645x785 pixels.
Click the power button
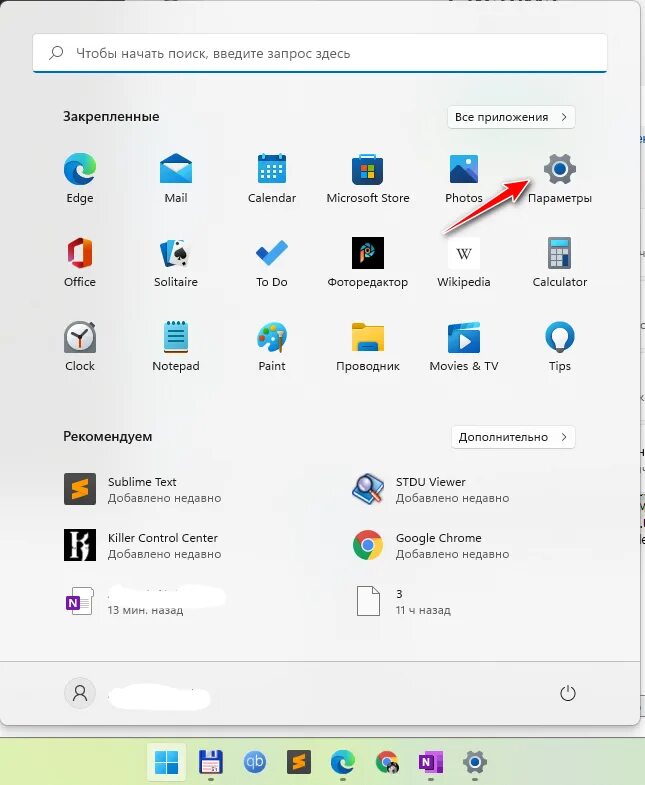(567, 693)
